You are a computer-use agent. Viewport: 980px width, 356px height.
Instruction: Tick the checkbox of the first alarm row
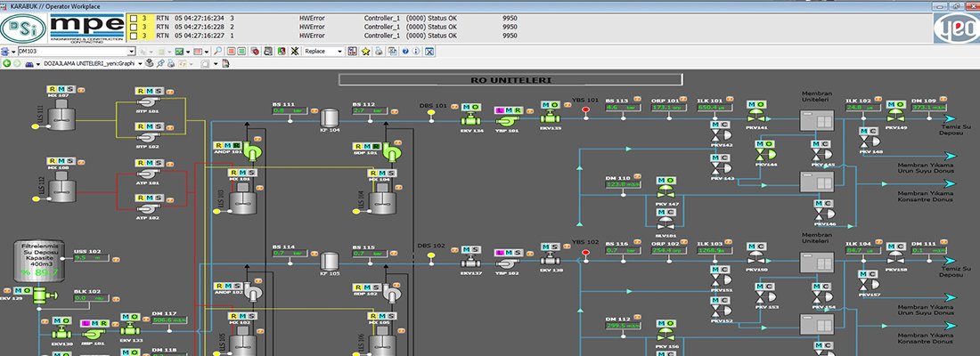click(x=133, y=18)
